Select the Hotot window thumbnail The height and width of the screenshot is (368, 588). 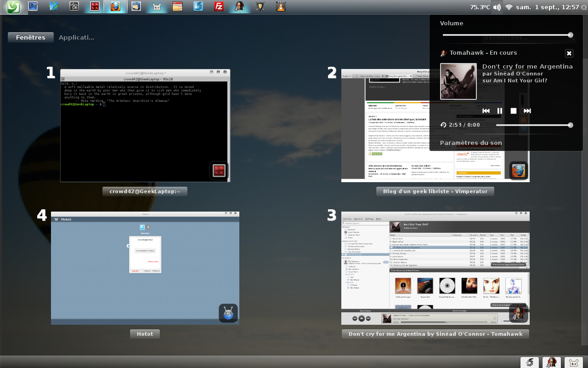145,268
